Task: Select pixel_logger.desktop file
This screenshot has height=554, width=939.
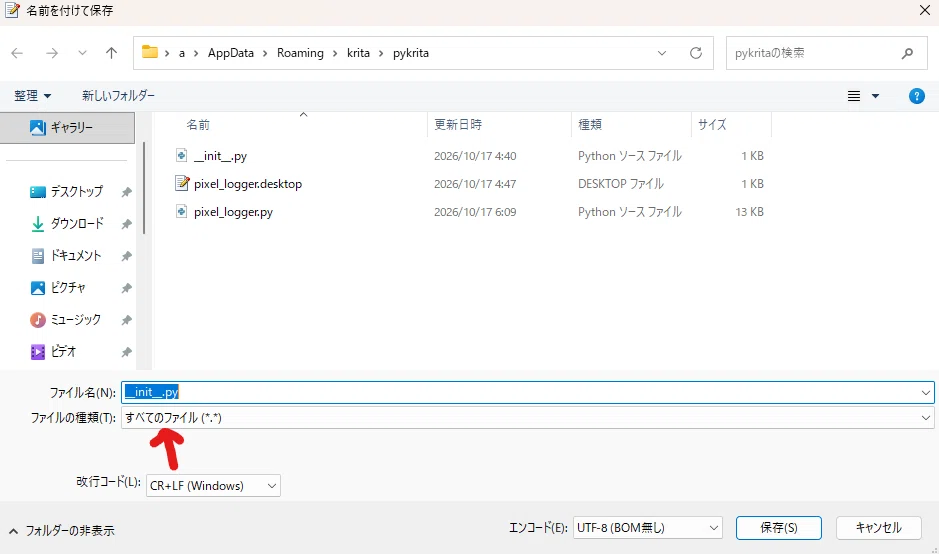Action: tap(248, 184)
